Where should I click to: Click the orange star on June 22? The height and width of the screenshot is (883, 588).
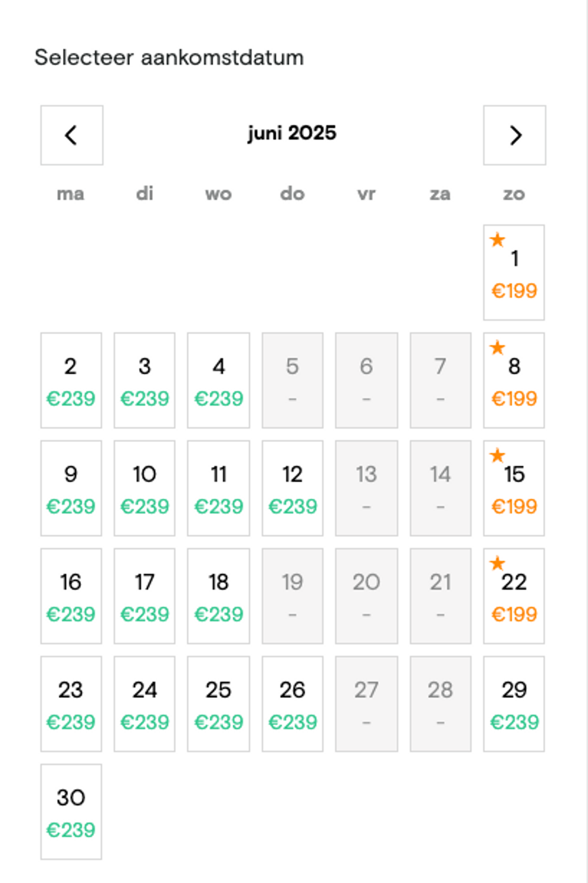click(x=497, y=563)
